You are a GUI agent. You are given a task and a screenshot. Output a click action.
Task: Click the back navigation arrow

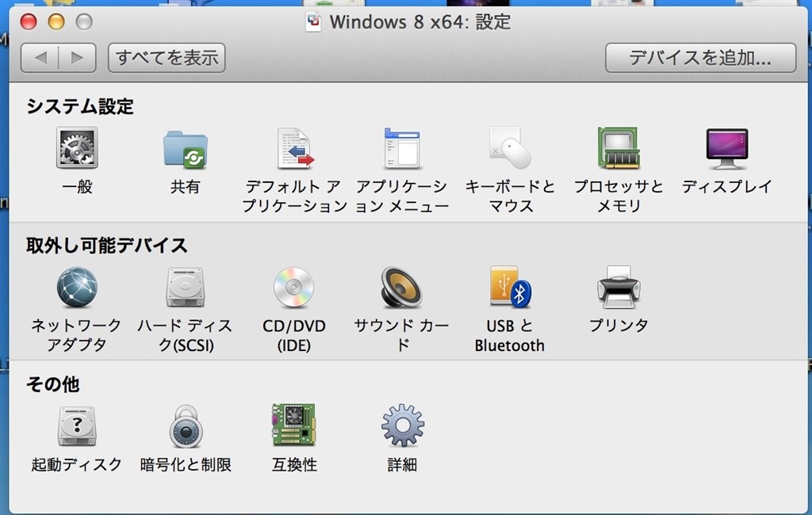(41, 57)
